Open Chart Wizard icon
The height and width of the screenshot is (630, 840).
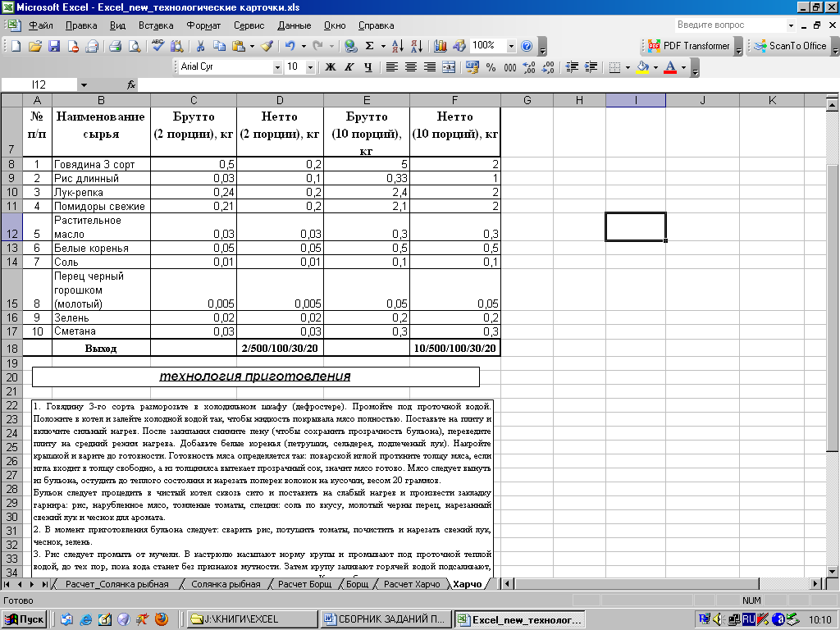[441, 46]
